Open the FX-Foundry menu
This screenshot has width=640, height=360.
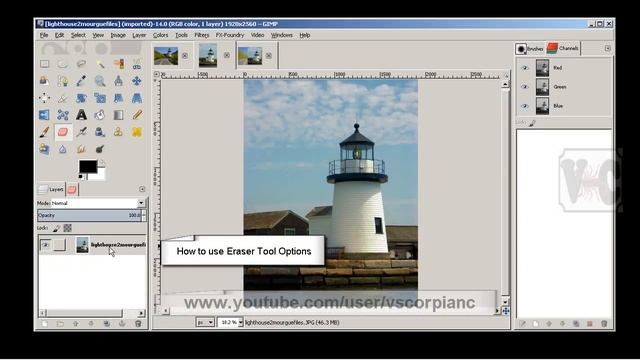[x=230, y=35]
